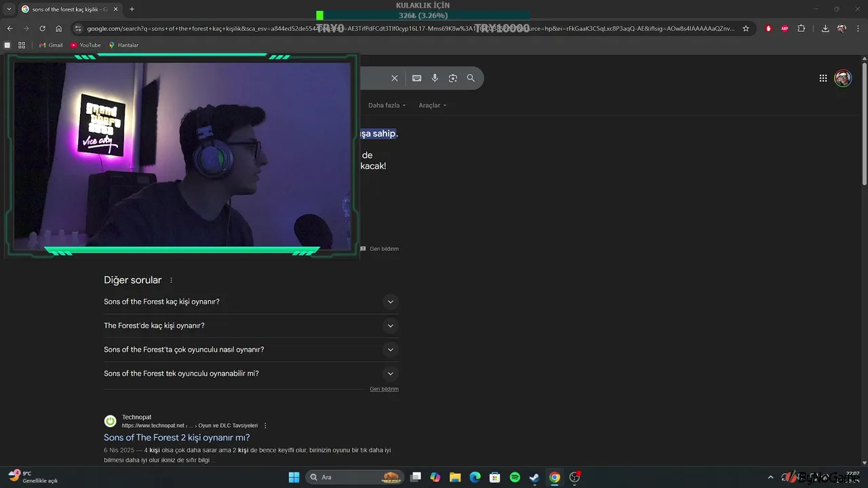Search by image with the Lens icon
The width and height of the screenshot is (868, 488).
[453, 78]
